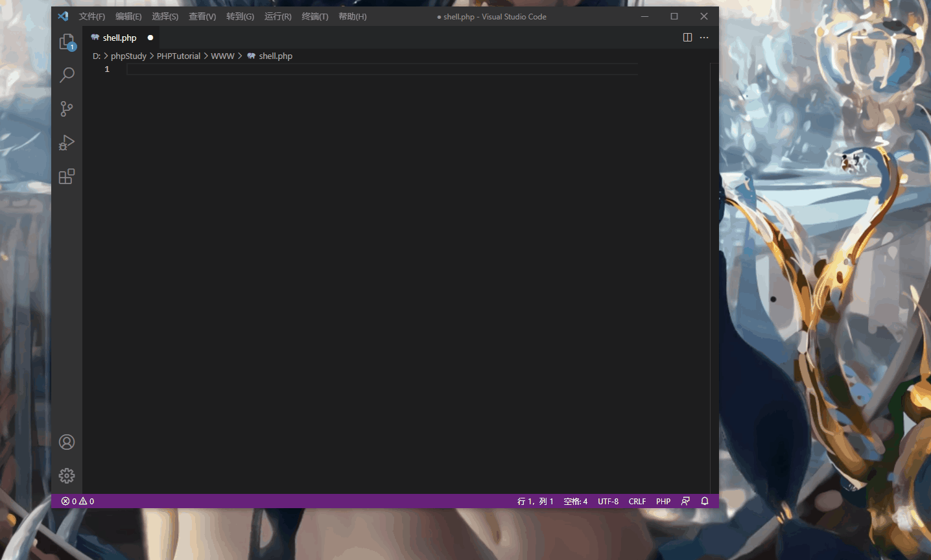
Task: Change indentation via 空格: 4
Action: point(576,501)
